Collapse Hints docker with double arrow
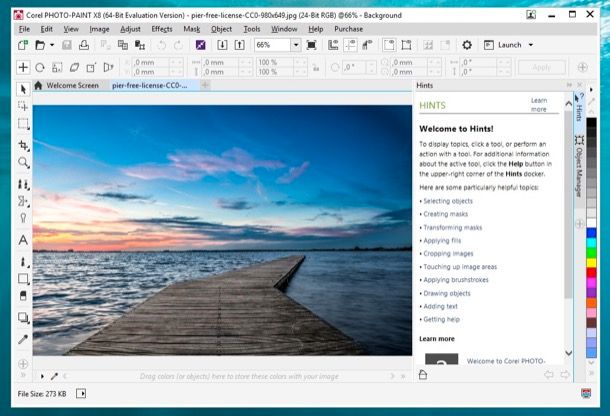Screen dimensions: 610x416 569,85
